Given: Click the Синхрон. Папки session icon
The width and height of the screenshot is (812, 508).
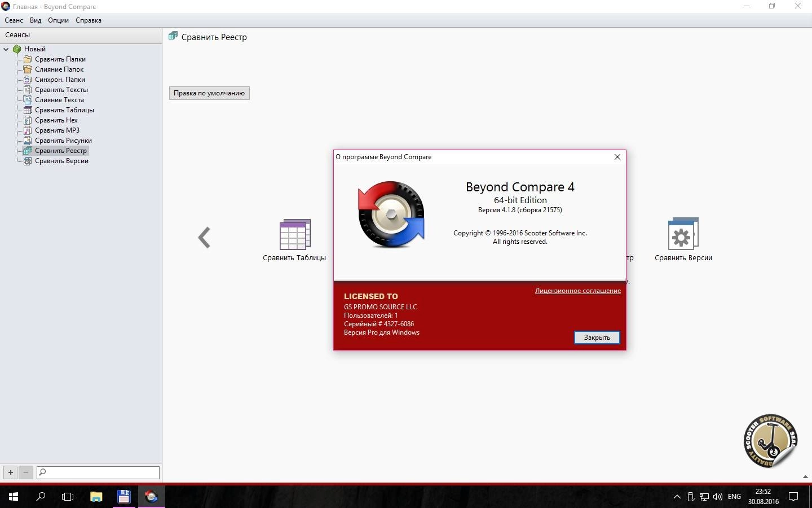Looking at the screenshot, I should pos(28,80).
